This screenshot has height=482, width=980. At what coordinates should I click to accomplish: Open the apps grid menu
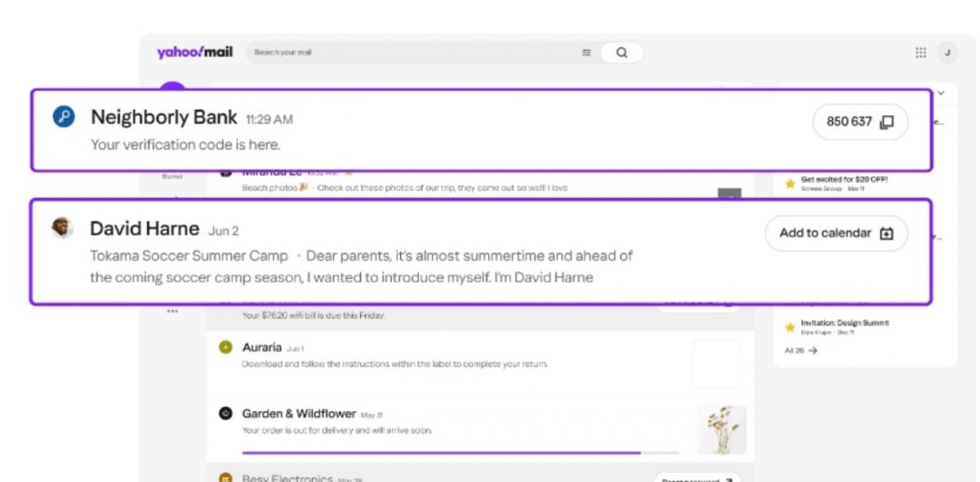coord(921,53)
